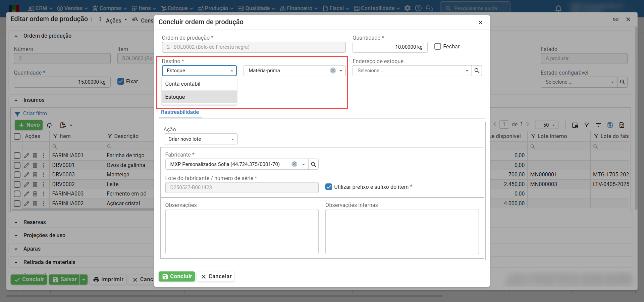Search manufacturer with magnifier icon
Screen dimensions: 644x302
click(x=313, y=164)
